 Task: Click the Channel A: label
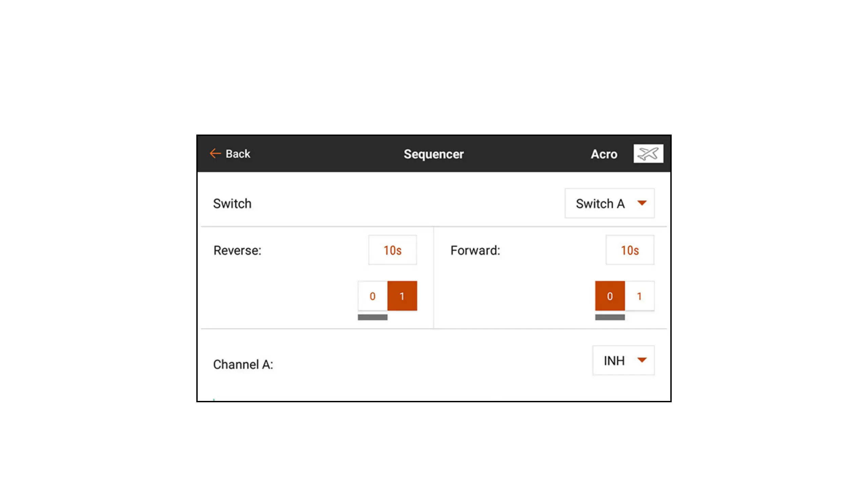[243, 364]
